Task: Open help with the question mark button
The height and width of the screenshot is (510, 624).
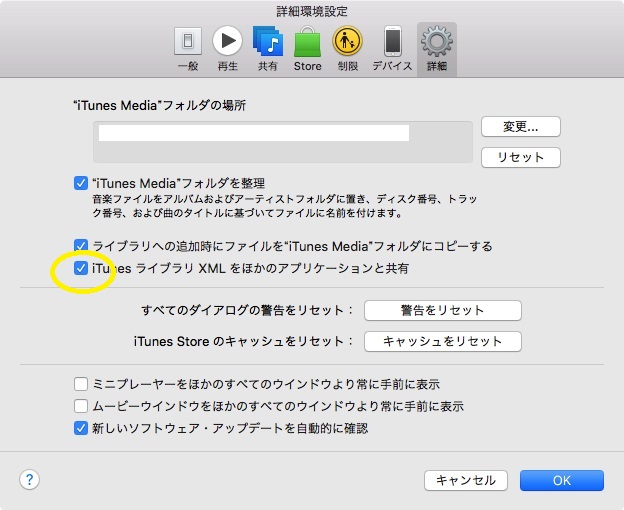Action: pyautogui.click(x=29, y=479)
